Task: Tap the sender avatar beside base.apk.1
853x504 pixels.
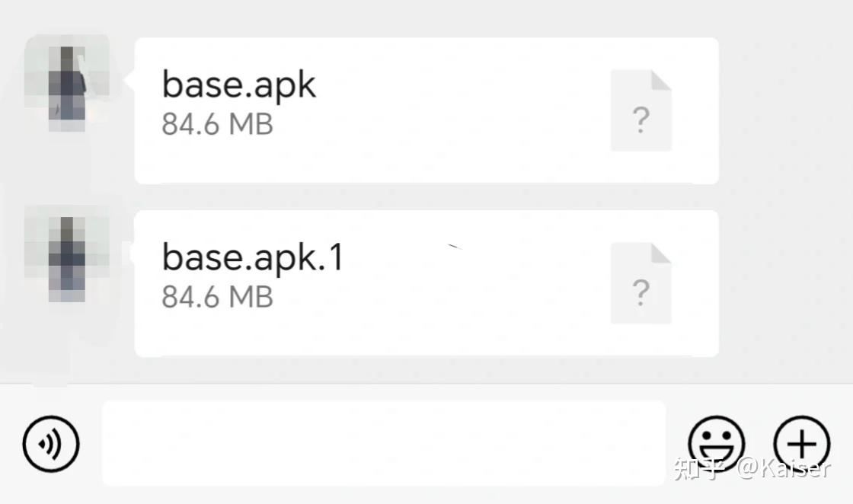Action: (67, 257)
